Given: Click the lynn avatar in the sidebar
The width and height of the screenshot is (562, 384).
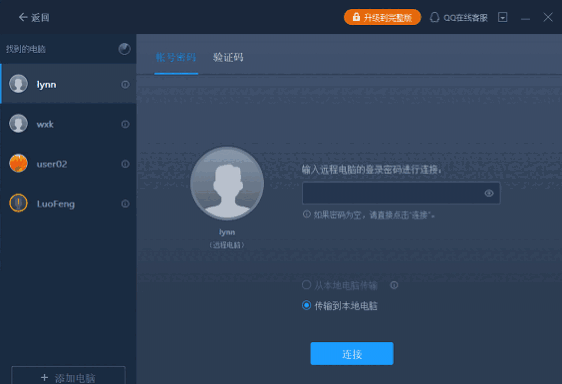Looking at the screenshot, I should tap(18, 84).
